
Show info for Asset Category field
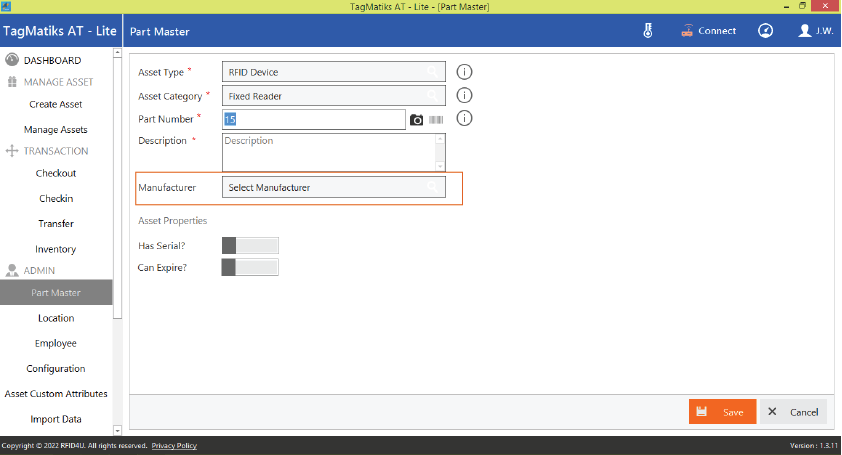[464, 96]
